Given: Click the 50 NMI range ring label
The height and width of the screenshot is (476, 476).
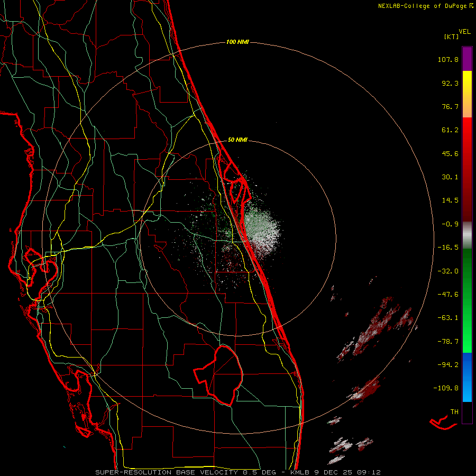Looking at the screenshot, I should 237,140.
